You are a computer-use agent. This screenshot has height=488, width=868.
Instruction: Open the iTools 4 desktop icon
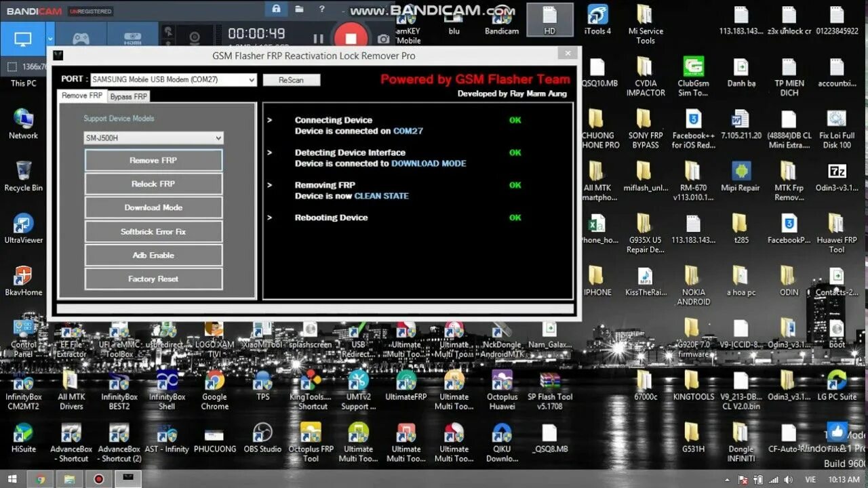click(597, 19)
